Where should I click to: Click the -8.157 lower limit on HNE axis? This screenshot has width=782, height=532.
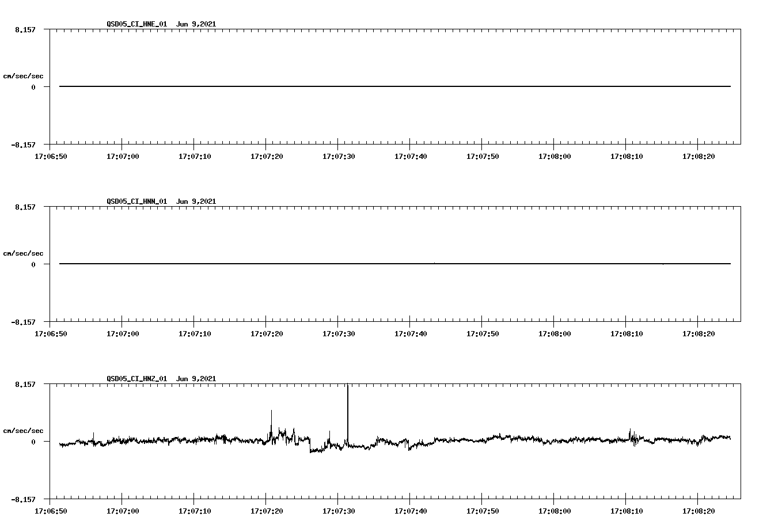pos(23,145)
